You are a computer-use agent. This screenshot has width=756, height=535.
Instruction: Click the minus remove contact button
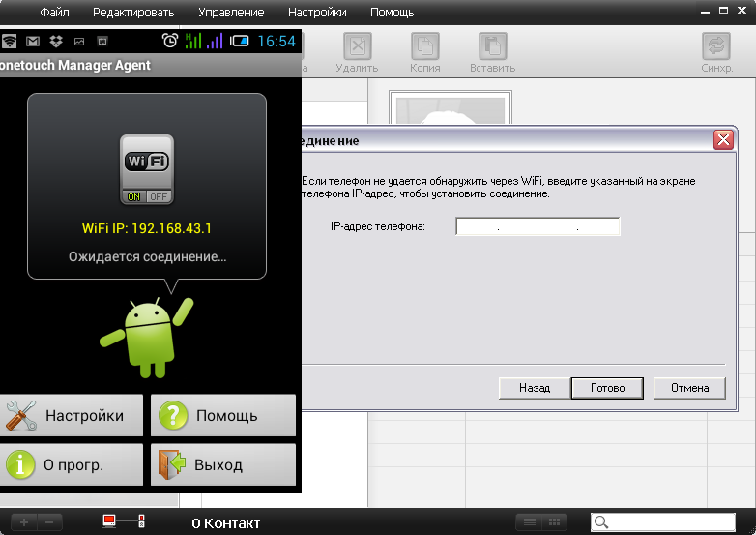coord(49,522)
